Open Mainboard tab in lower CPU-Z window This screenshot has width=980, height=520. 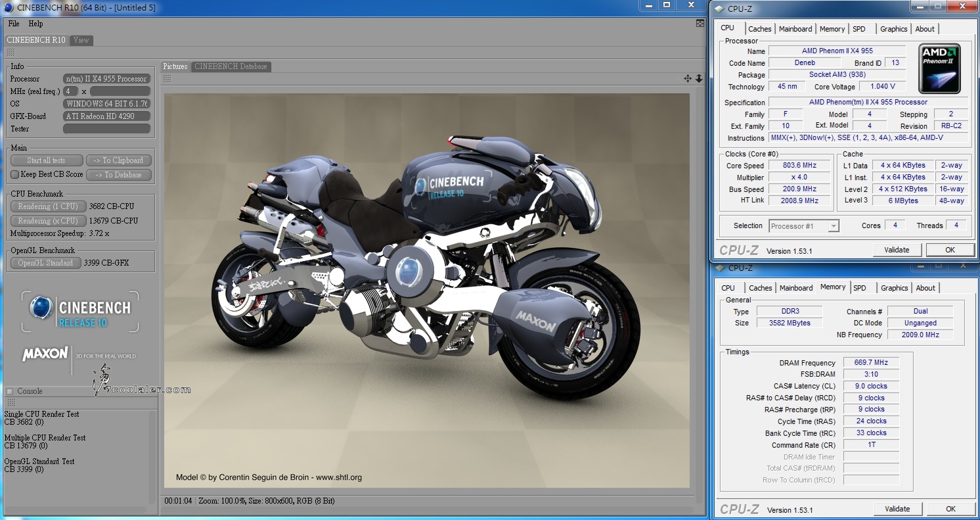point(796,288)
